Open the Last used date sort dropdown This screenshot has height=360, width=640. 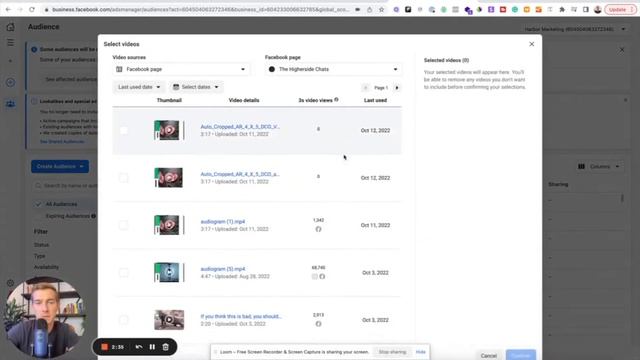click(139, 87)
